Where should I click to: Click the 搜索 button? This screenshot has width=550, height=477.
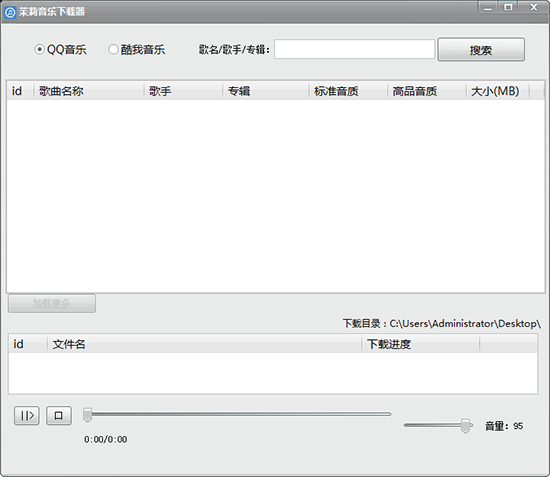tap(481, 50)
